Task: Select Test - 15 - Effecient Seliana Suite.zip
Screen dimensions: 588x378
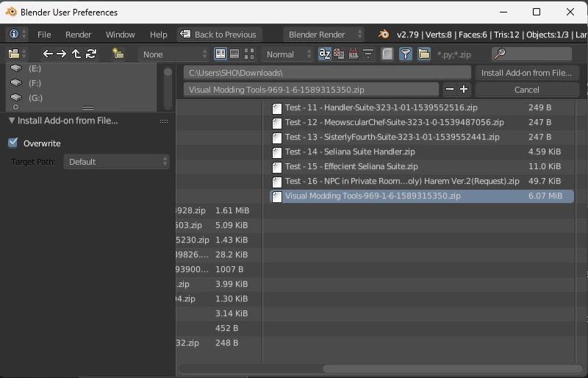Action: pyautogui.click(x=422, y=166)
